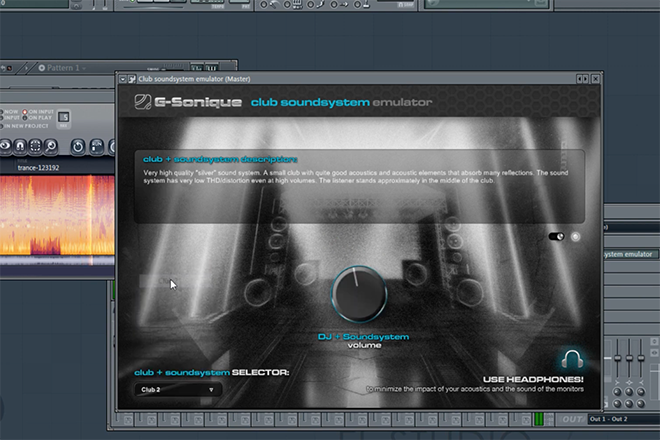660x440 pixels.
Task: Click the middle mixer fader on the right panel
Action: pyautogui.click(x=629, y=359)
